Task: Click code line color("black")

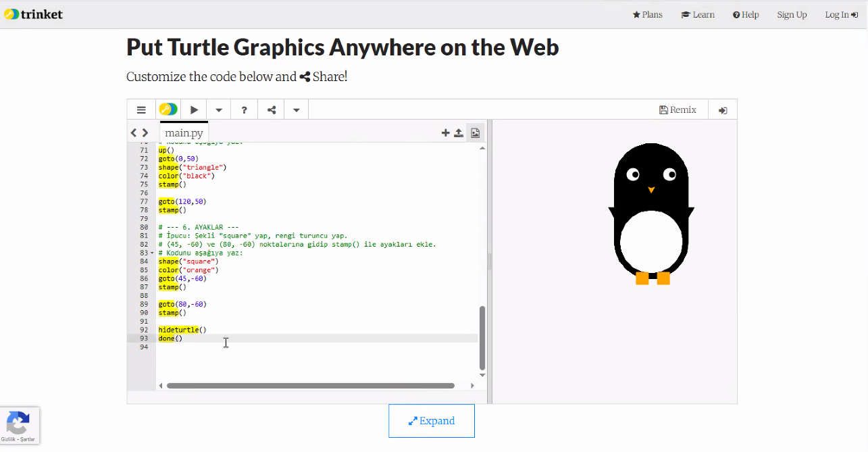Action: (x=186, y=176)
